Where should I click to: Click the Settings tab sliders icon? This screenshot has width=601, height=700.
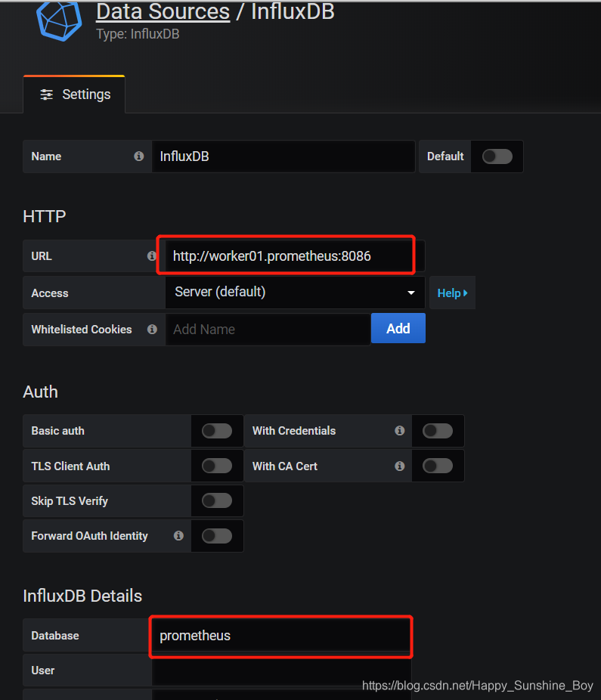pyautogui.click(x=46, y=94)
